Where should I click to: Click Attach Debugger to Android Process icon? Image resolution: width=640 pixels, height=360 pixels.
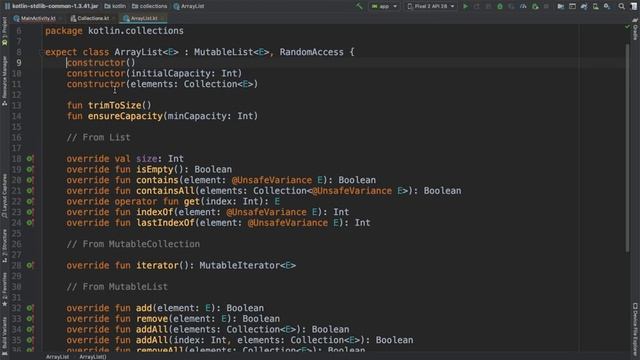535,6
